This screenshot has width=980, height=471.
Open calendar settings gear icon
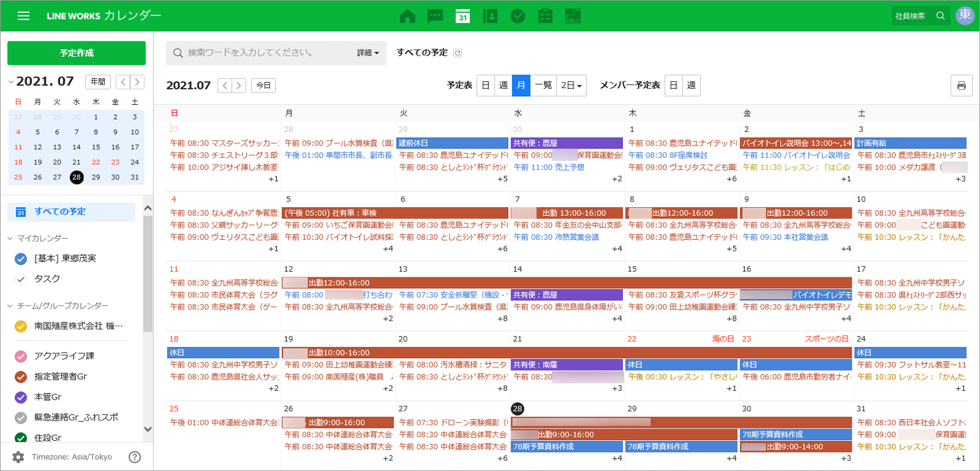19,457
